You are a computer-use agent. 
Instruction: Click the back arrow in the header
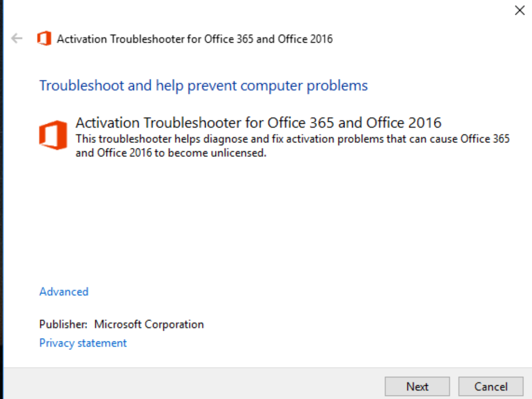(17, 39)
